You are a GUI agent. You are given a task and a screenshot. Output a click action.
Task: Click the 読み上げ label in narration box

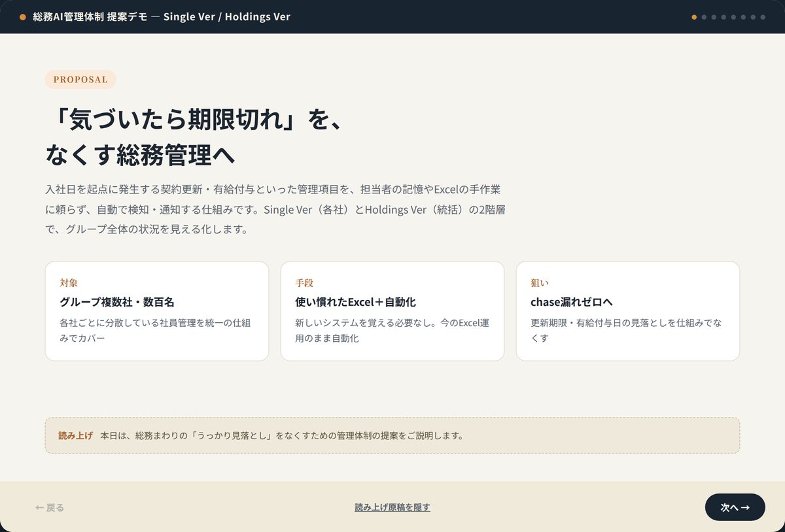pos(75,435)
